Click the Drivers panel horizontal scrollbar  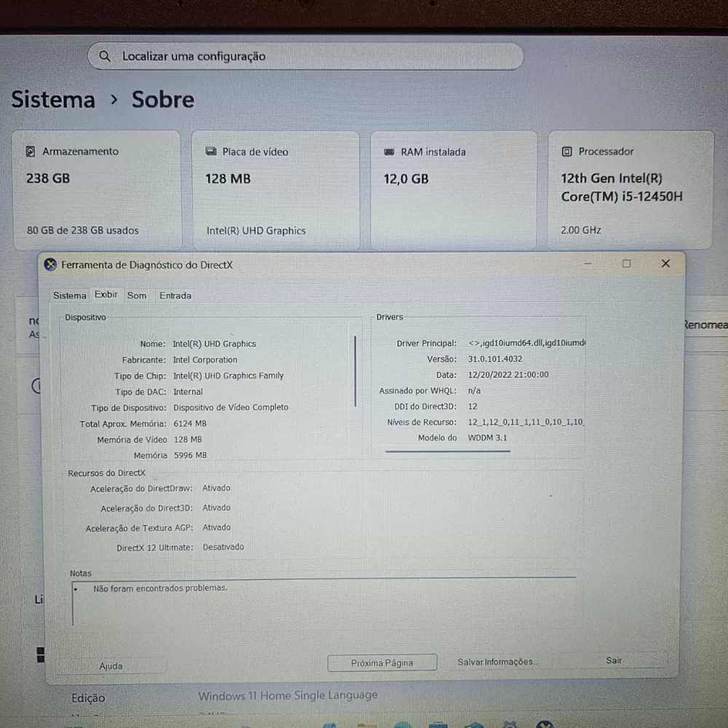tap(448, 451)
